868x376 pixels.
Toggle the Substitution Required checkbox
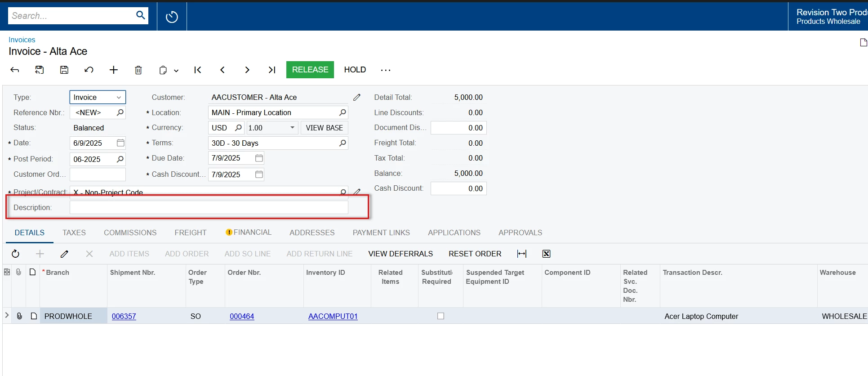441,316
